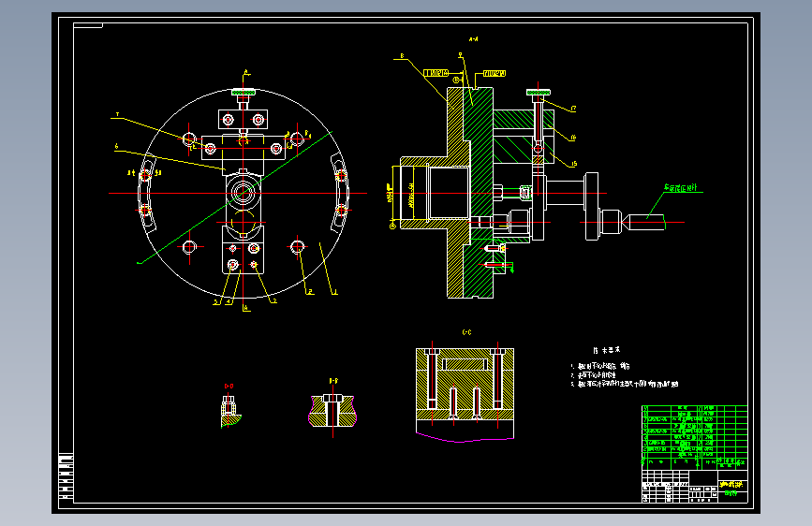The image size is (812, 526).
Task: Click the top section cut marker A
Action: coord(246,73)
